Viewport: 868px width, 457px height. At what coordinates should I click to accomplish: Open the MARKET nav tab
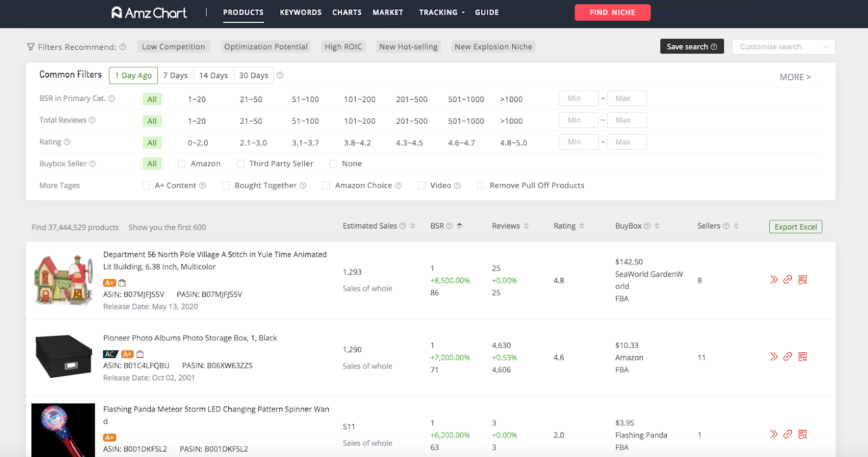click(387, 12)
